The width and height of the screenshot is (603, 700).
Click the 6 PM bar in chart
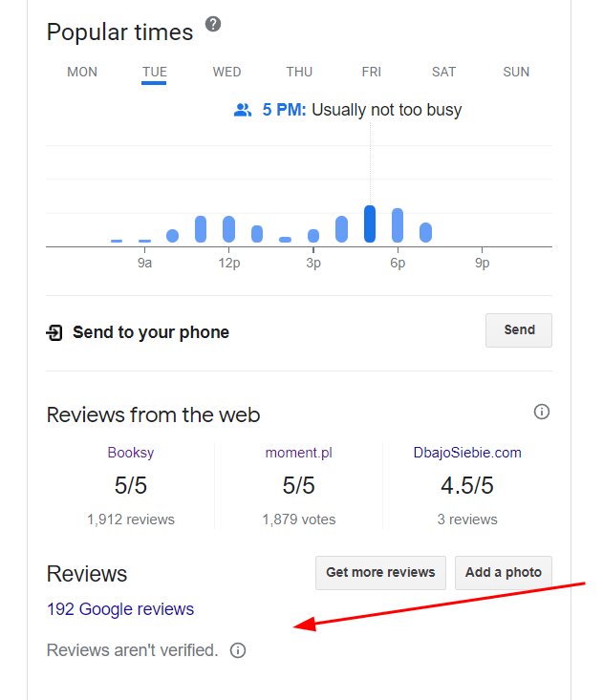[398, 225]
